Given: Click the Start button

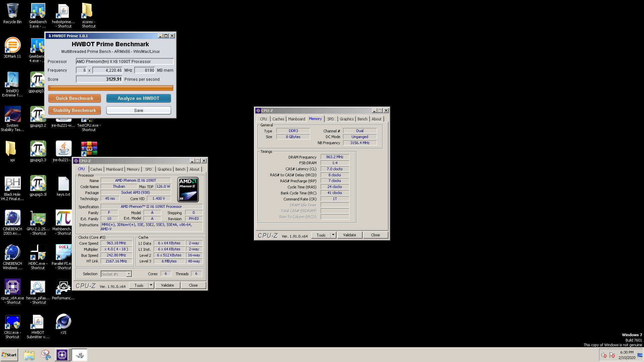Looking at the screenshot, I should 9,355.
